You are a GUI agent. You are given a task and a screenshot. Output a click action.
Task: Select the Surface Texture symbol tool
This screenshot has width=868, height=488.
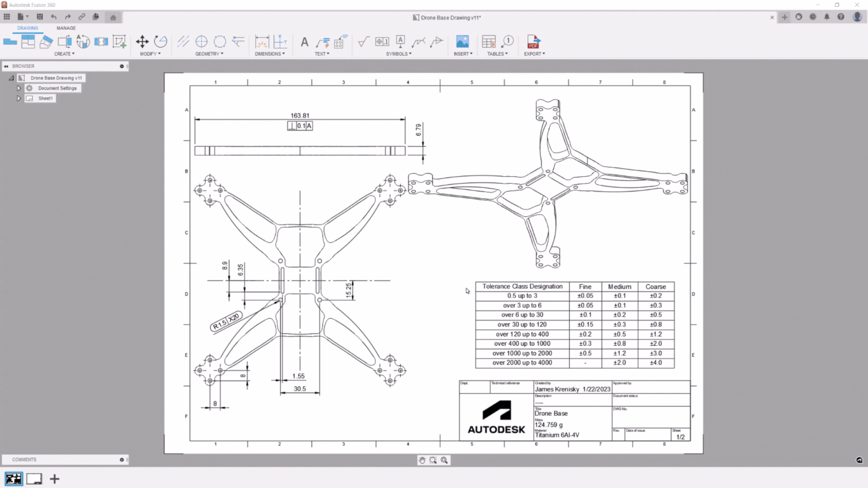click(363, 42)
